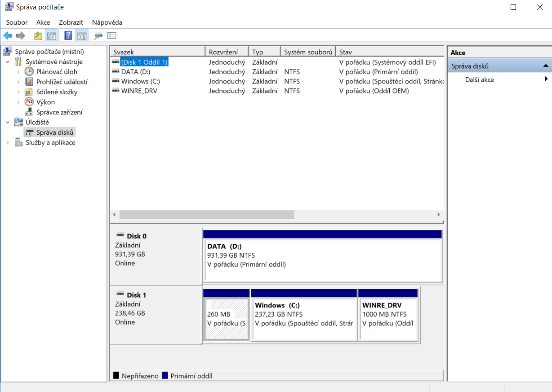Viewport: 552px width, 392px height.
Task: Open the Zobrazit menu
Action: (x=71, y=22)
